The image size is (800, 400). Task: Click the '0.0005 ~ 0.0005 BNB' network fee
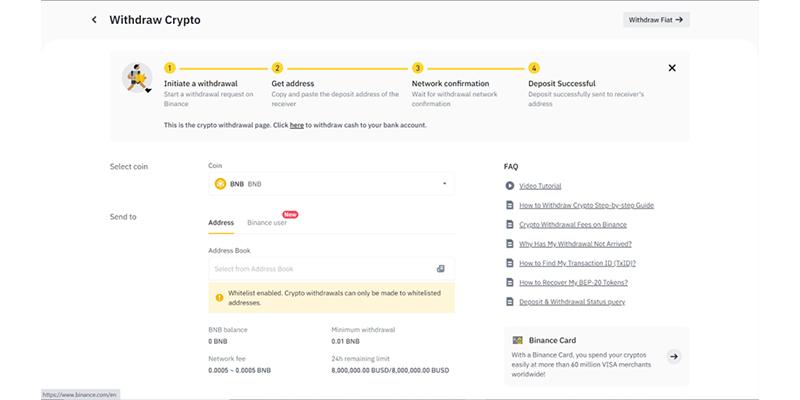tap(240, 370)
